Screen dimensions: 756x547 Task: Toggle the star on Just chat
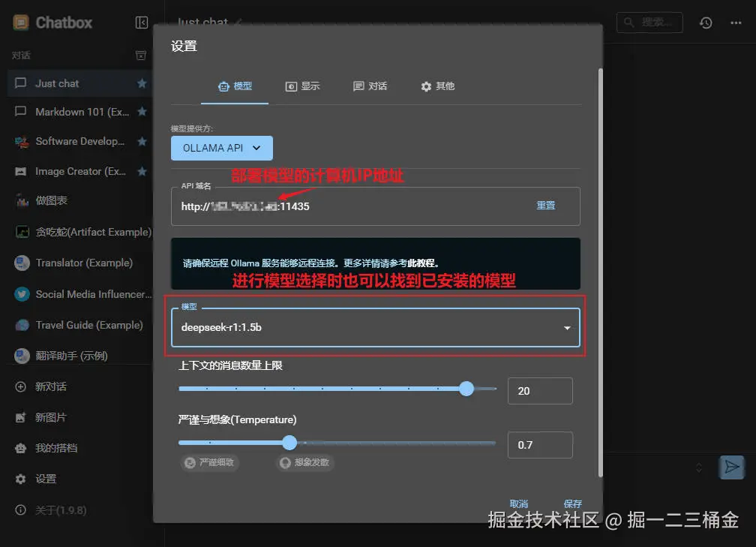click(142, 83)
